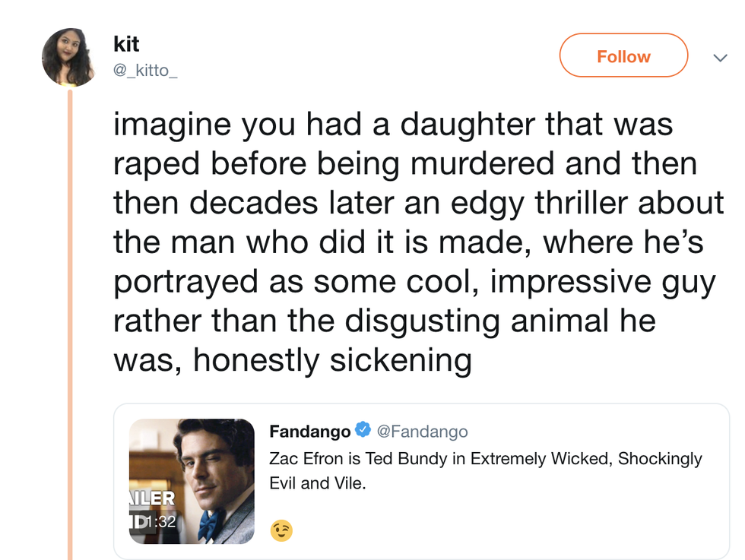
Task: Click the tweet line "rather than the disgusting animal"
Action: [384, 321]
